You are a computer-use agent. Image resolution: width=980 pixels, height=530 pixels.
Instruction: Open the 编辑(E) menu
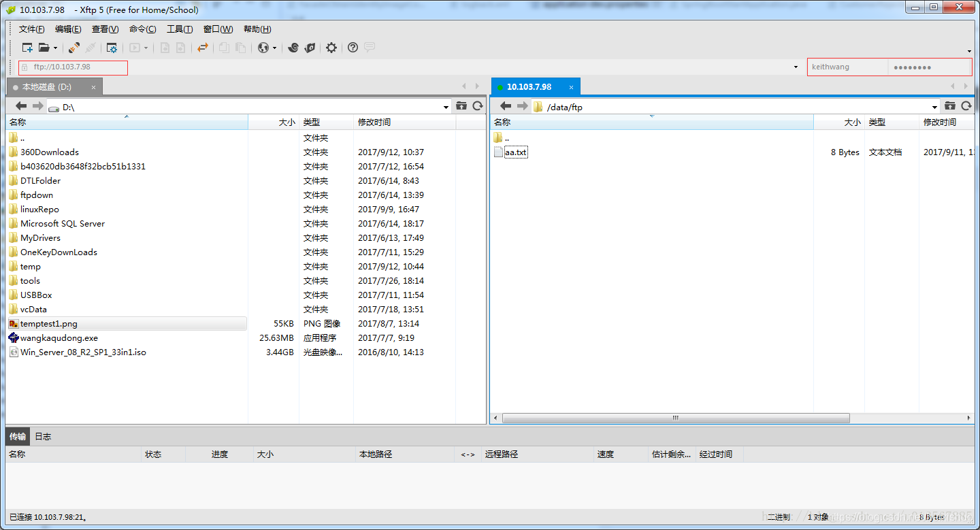[x=68, y=29]
